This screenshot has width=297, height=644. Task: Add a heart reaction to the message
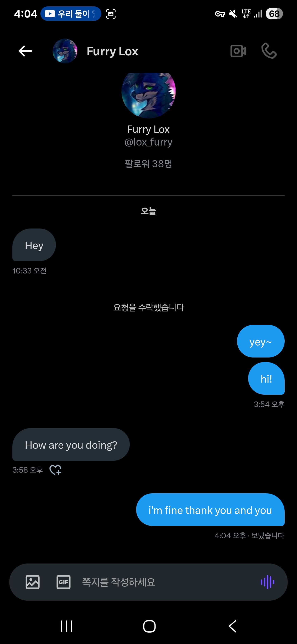[55, 470]
